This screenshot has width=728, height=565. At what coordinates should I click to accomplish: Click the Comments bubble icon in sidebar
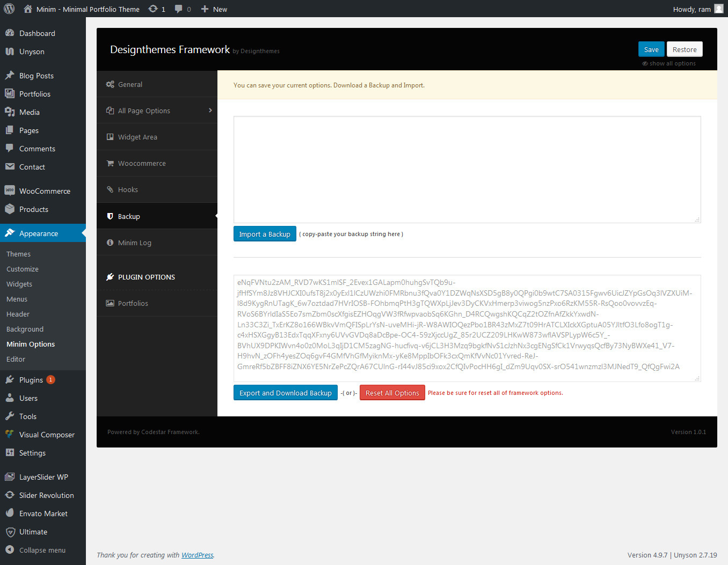10,148
